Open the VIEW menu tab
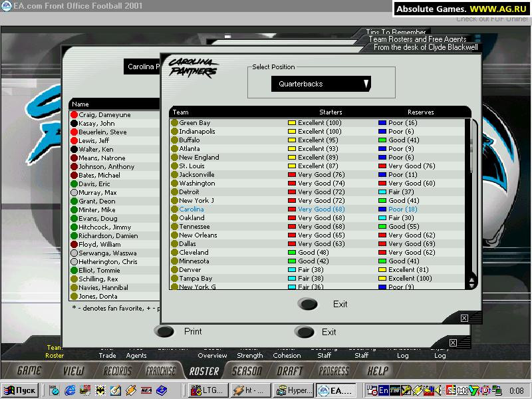Screen dimensions: 532x399 pyautogui.click(x=73, y=370)
